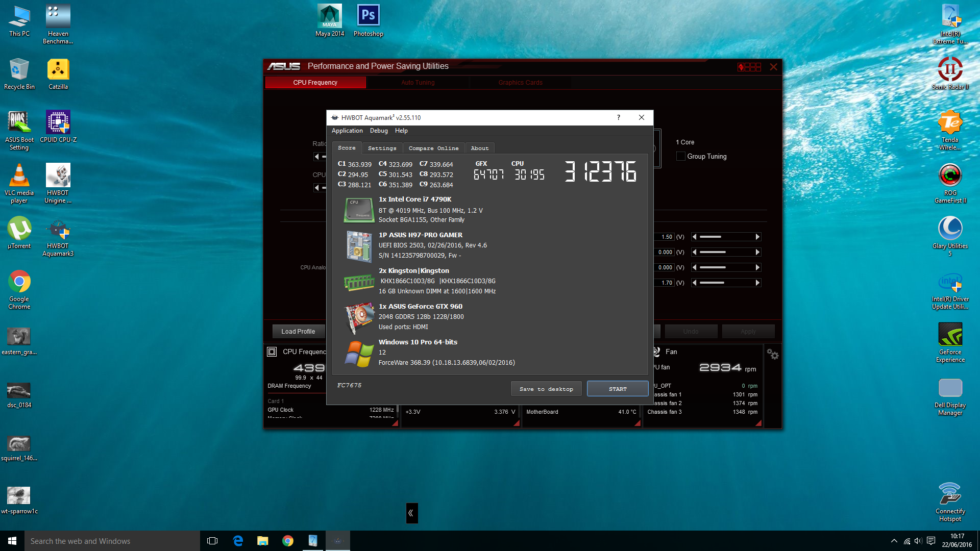Image resolution: width=980 pixels, height=551 pixels.
Task: Open the µTorrent desktop icon
Action: click(19, 233)
